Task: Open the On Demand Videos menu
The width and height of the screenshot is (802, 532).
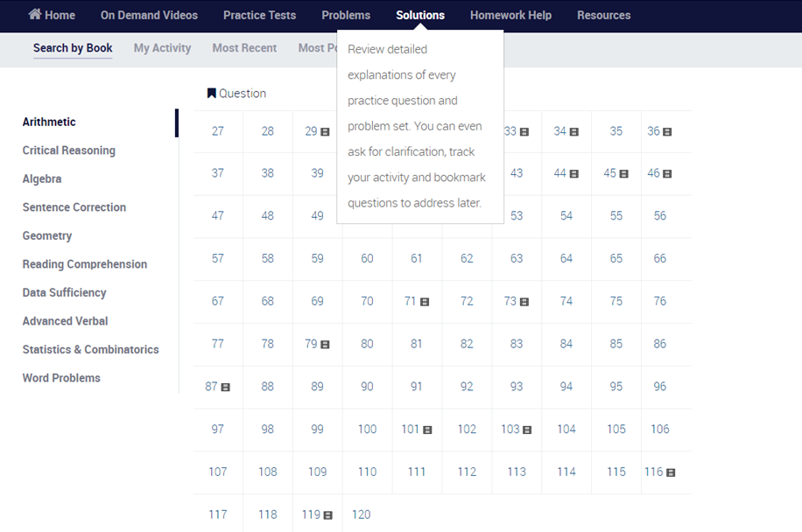Action: (149, 15)
